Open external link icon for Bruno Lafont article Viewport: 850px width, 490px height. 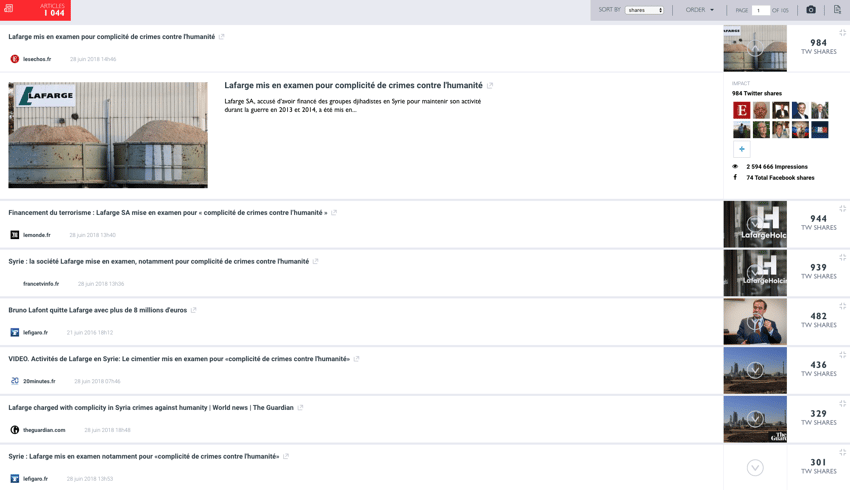(x=194, y=311)
